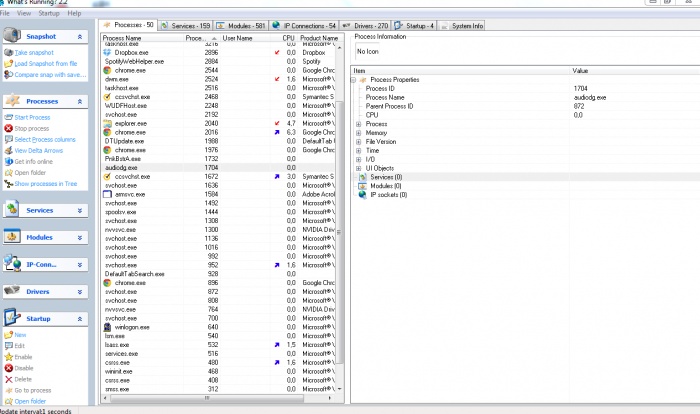This screenshot has width=700, height=414.
Task: Click the Show processes in Tree link
Action: [46, 184]
